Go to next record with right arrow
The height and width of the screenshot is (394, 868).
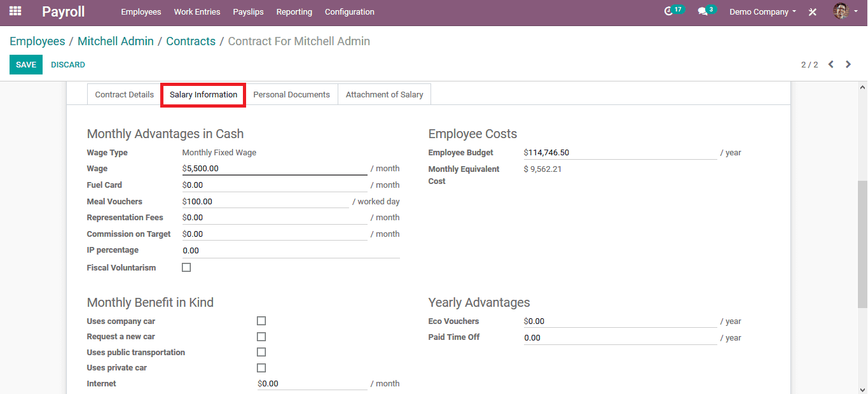point(848,64)
